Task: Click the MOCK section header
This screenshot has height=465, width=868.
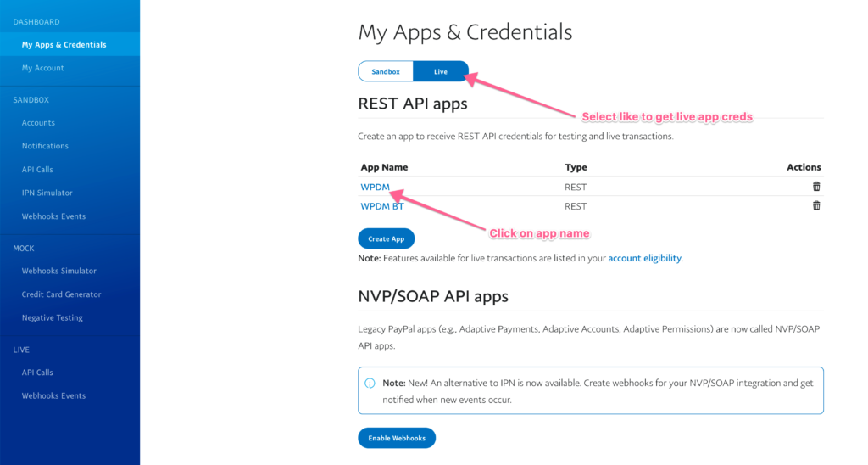Action: (x=24, y=249)
